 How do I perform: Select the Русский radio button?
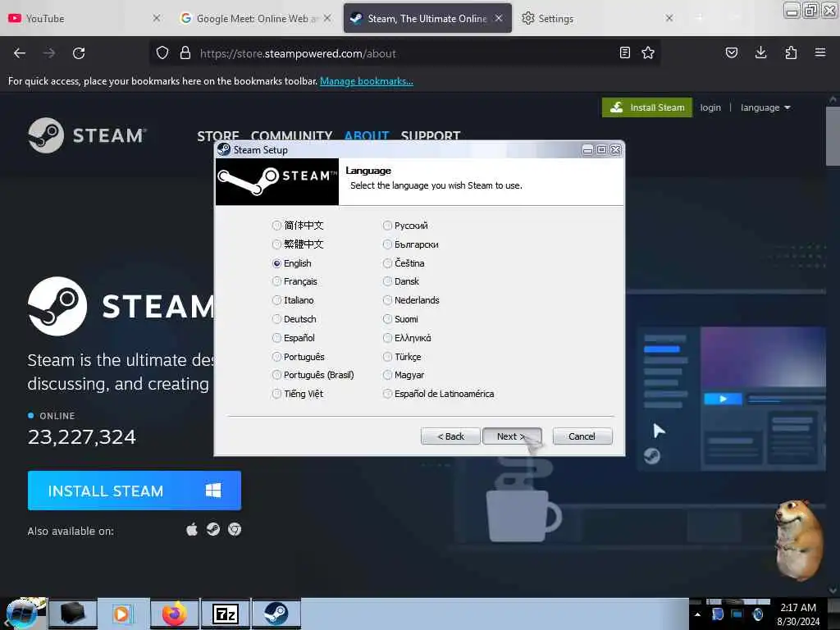click(x=387, y=226)
